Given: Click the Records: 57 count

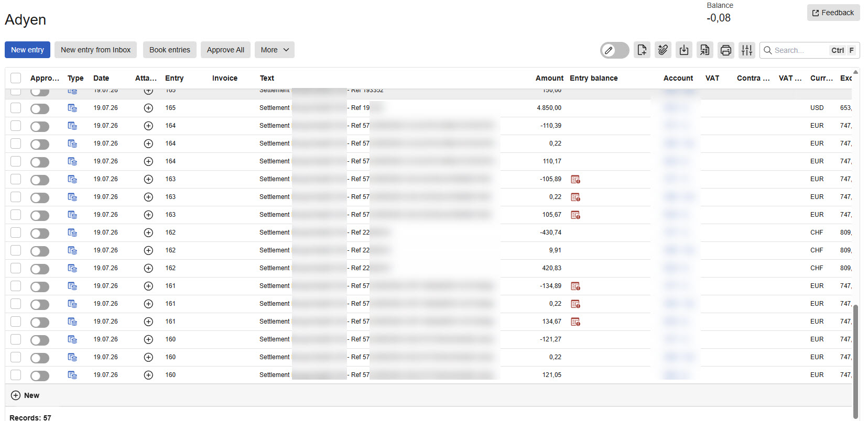Looking at the screenshot, I should (30, 417).
